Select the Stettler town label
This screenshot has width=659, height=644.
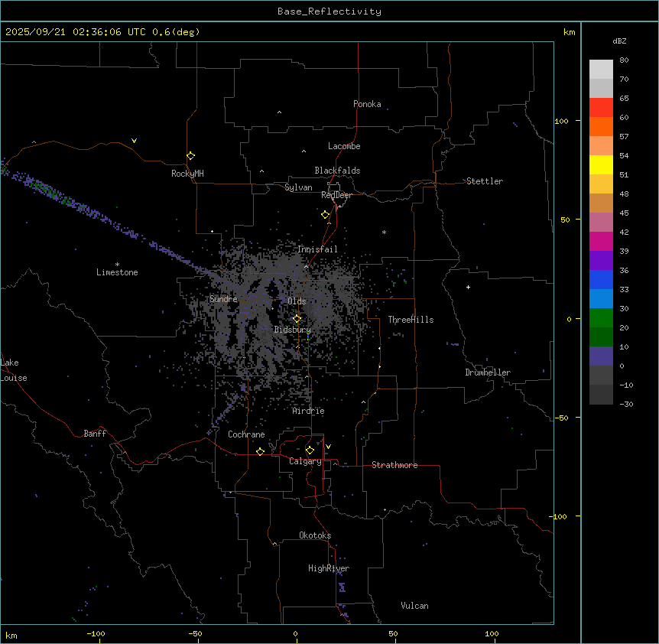point(485,181)
